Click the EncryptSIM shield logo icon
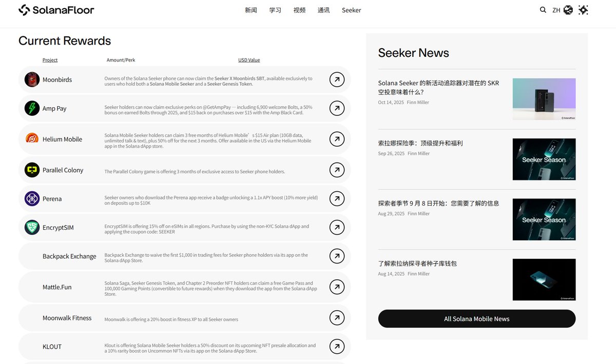Screen dimensions: 616x364 pyautogui.click(x=31, y=227)
